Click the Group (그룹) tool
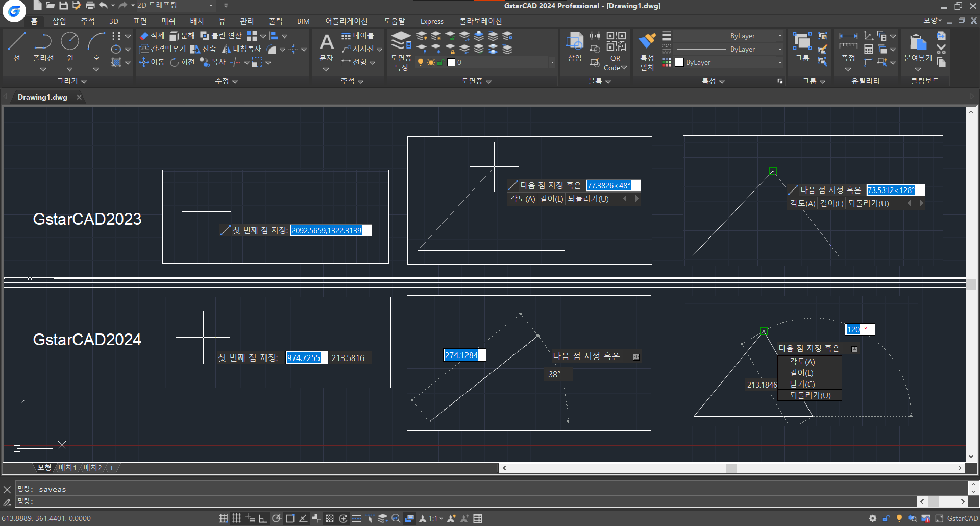 click(x=802, y=46)
